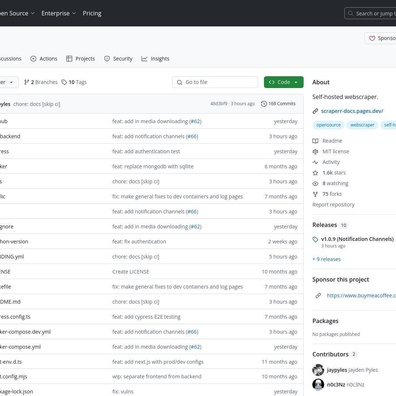This screenshot has height=396, width=396.
Task: Open the Pricing page
Action: pos(92,13)
